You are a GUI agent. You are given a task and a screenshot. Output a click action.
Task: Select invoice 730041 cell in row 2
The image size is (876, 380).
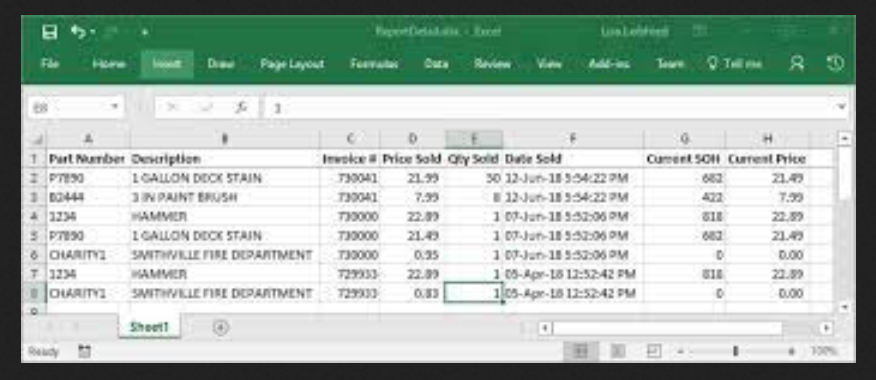point(350,178)
